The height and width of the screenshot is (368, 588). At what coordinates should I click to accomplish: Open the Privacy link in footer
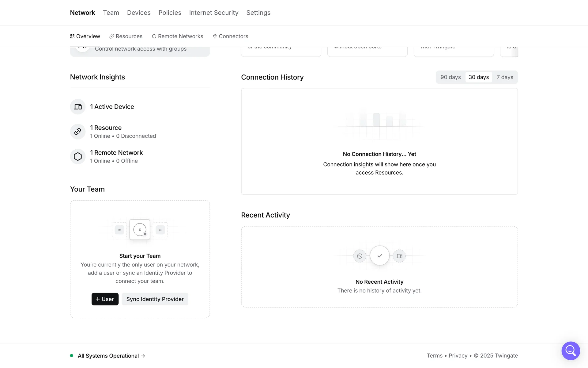pyautogui.click(x=458, y=356)
